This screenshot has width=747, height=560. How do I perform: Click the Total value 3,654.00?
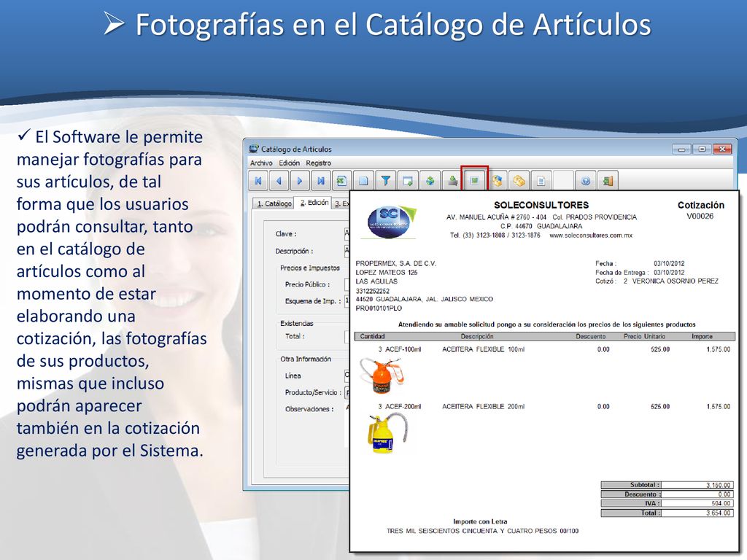point(718,513)
